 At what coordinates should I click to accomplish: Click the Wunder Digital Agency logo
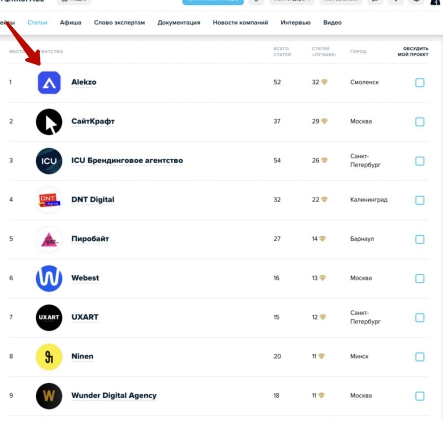tap(49, 396)
